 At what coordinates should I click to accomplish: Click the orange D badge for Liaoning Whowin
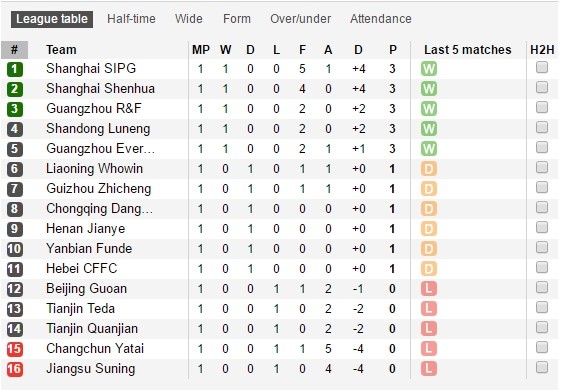pyautogui.click(x=429, y=169)
